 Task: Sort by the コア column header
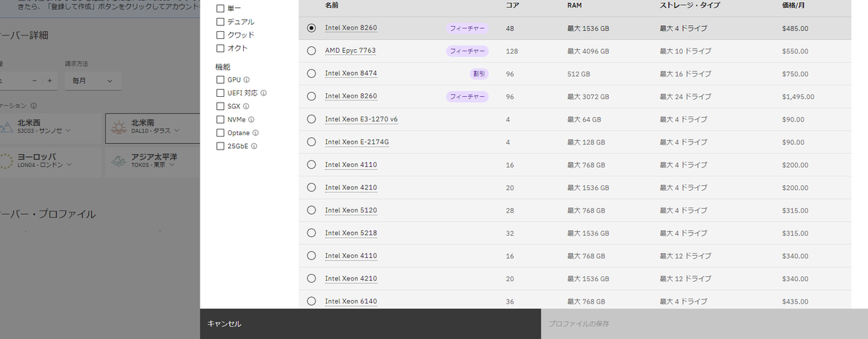pyautogui.click(x=511, y=5)
